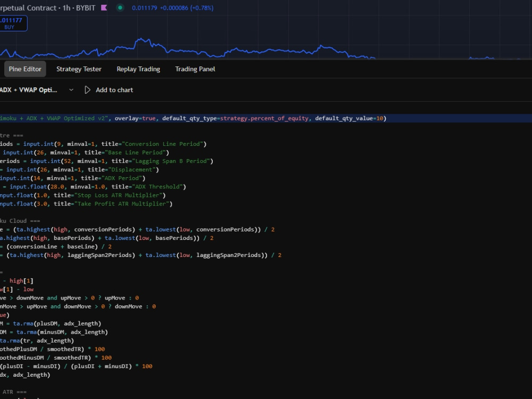This screenshot has width=532, height=399.
Task: Switch to the Pine Editor tab
Action: tap(25, 69)
